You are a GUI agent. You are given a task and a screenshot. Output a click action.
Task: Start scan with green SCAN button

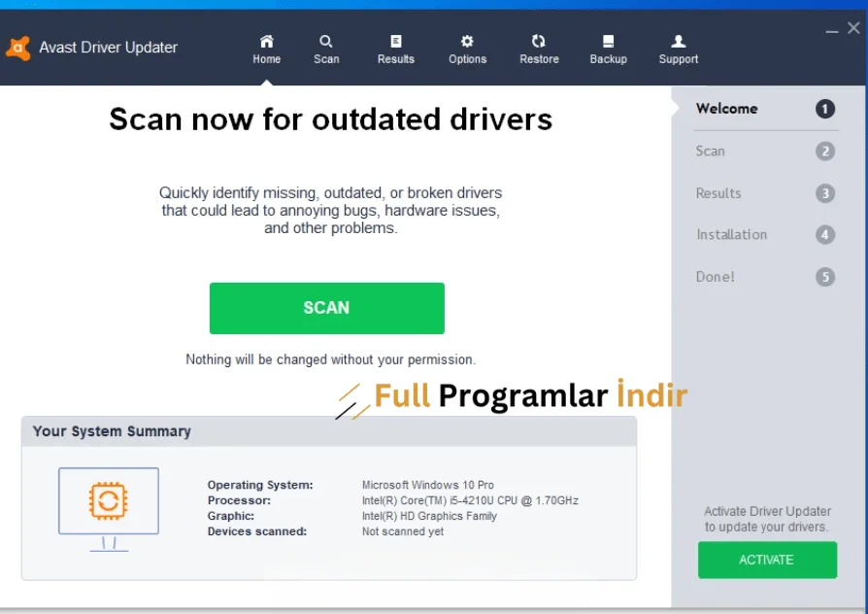(x=326, y=308)
